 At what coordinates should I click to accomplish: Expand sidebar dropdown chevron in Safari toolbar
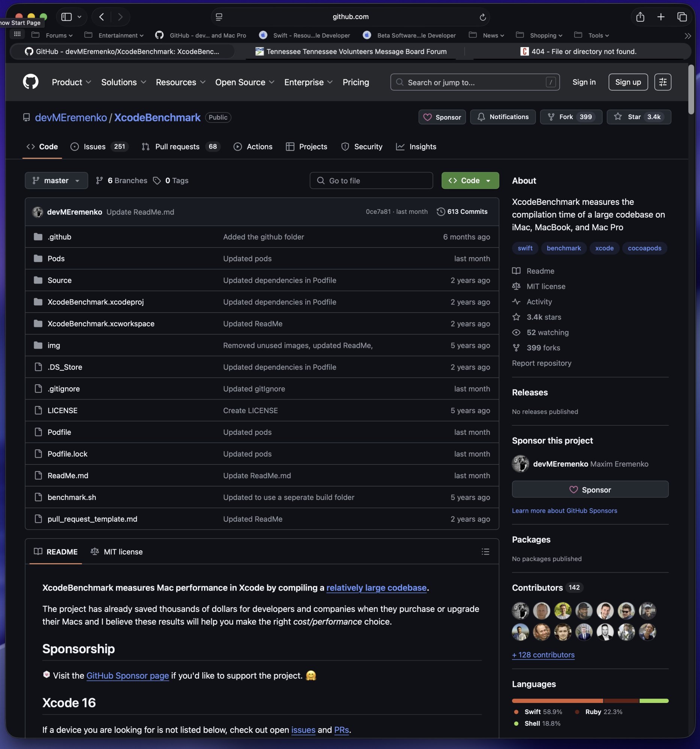click(79, 17)
